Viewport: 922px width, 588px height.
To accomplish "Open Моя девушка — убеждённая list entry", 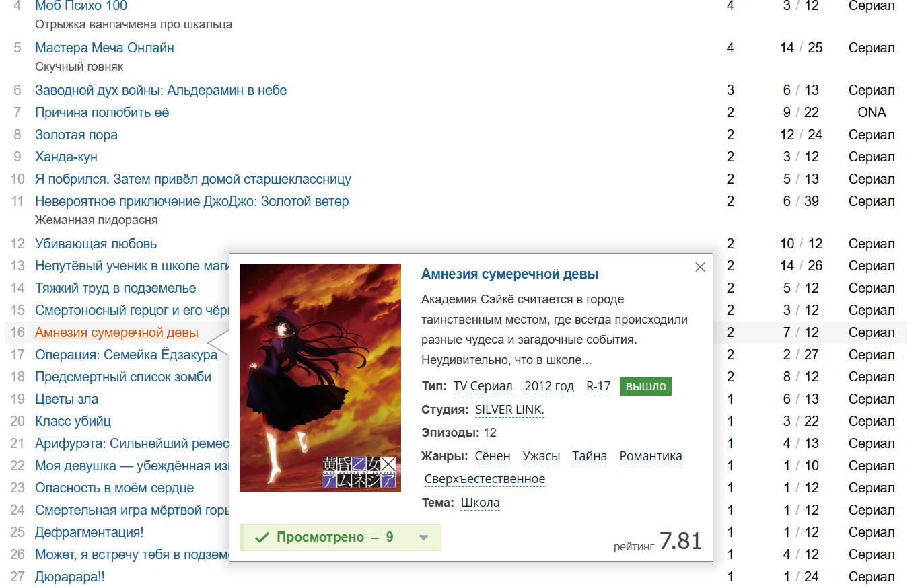I will point(132,466).
